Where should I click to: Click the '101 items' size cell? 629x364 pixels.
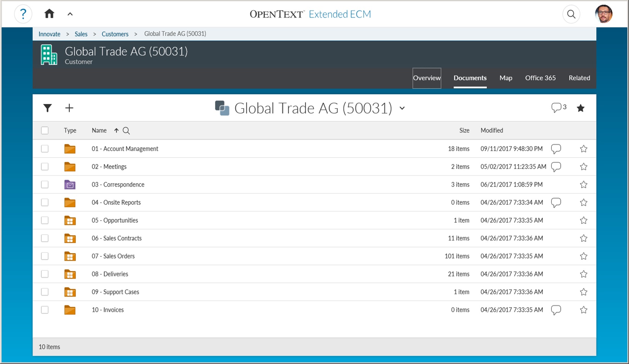click(x=457, y=256)
